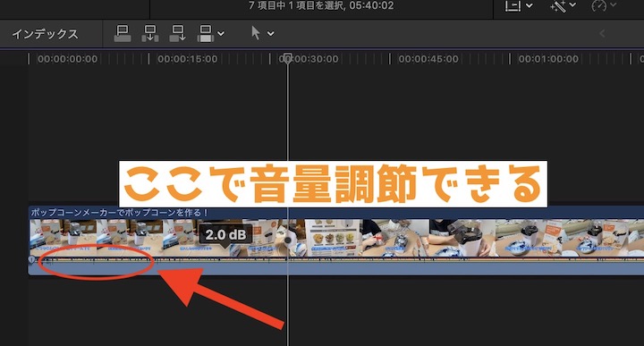Click the timeline history back arrow
Viewport: 644px width, 346px height.
pos(602,34)
